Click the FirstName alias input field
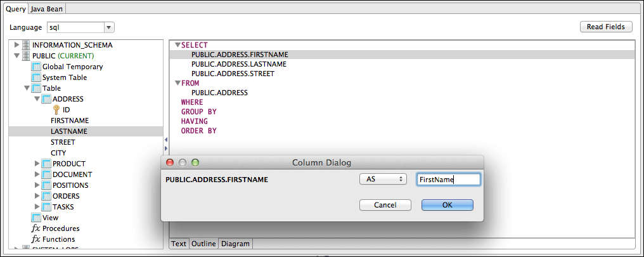644x257 pixels. tap(448, 180)
